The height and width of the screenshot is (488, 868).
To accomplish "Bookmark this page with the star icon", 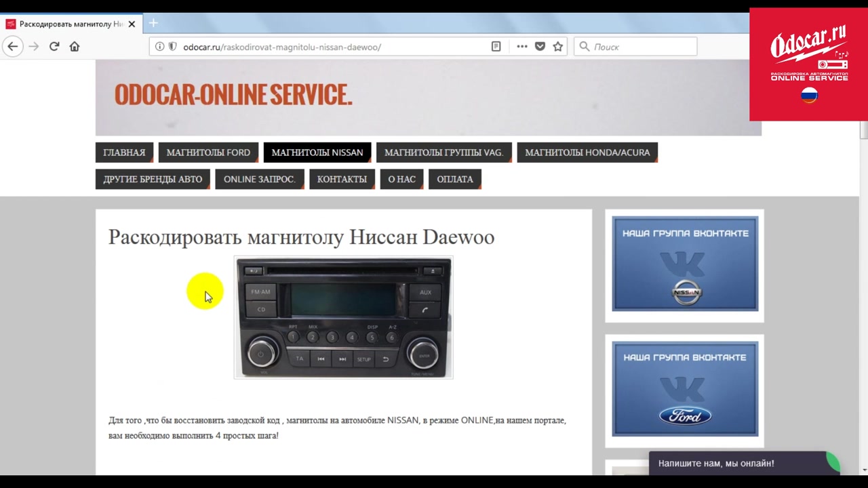I will point(558,47).
